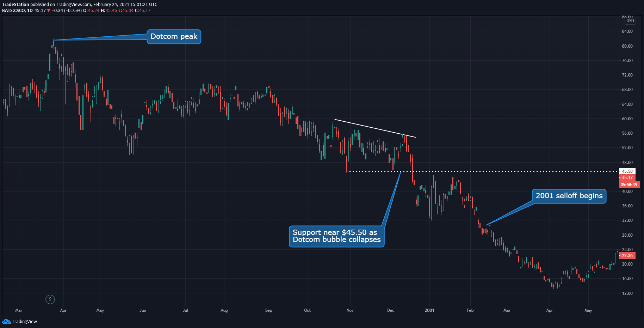Click the red down-triangle price change indicator
644x328 pixels.
coord(49,11)
